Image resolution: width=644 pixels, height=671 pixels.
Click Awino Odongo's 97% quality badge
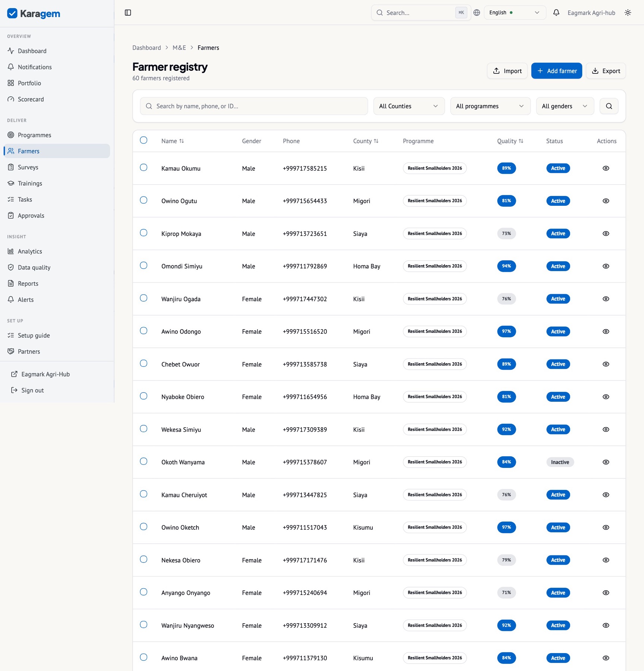tap(506, 331)
